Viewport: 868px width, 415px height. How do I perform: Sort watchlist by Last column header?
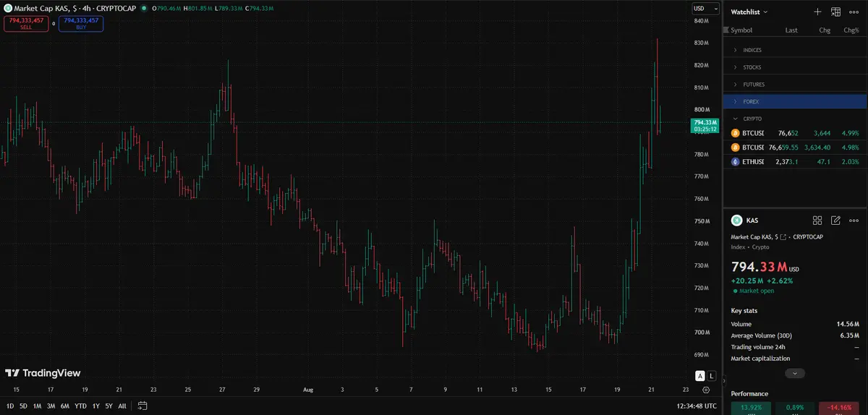click(x=791, y=30)
